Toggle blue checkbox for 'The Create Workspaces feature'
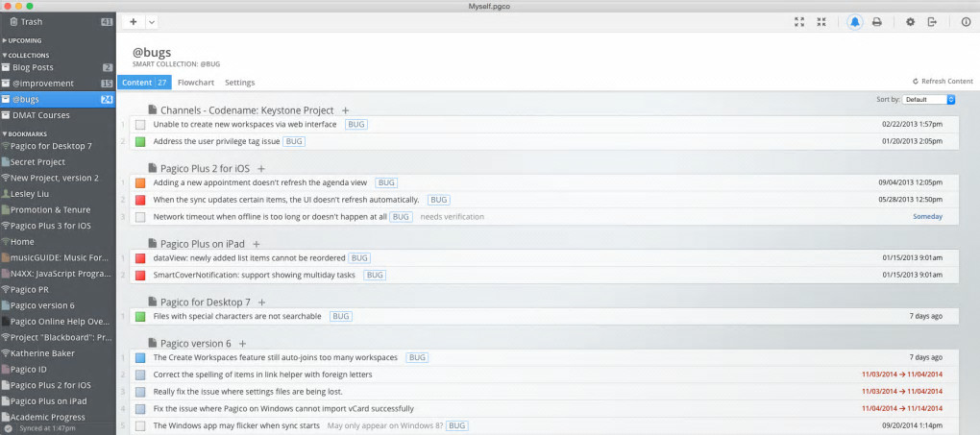The height and width of the screenshot is (435, 980). pyautogui.click(x=140, y=358)
